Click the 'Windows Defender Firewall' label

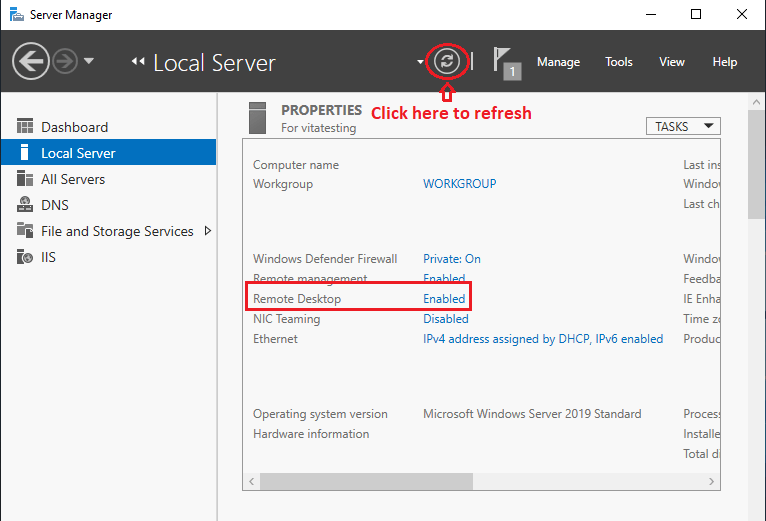click(325, 259)
